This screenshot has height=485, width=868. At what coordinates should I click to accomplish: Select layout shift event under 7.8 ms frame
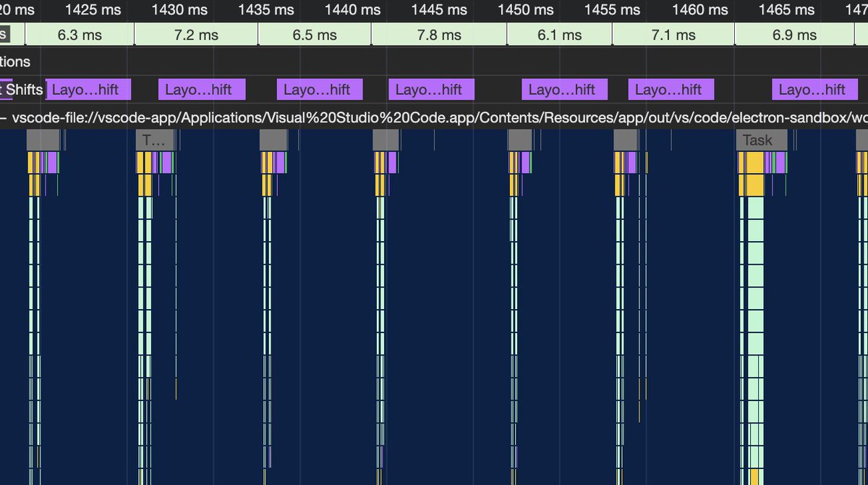point(431,90)
